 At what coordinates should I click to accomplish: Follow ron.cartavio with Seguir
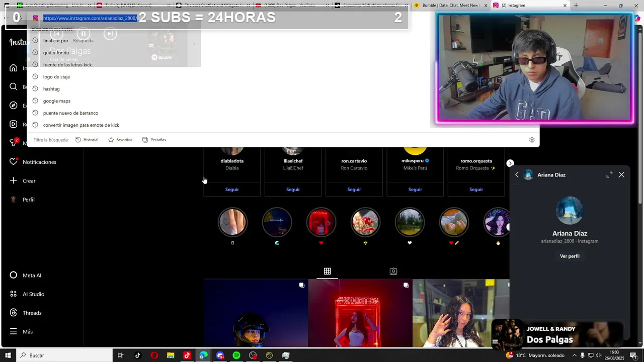354,190
